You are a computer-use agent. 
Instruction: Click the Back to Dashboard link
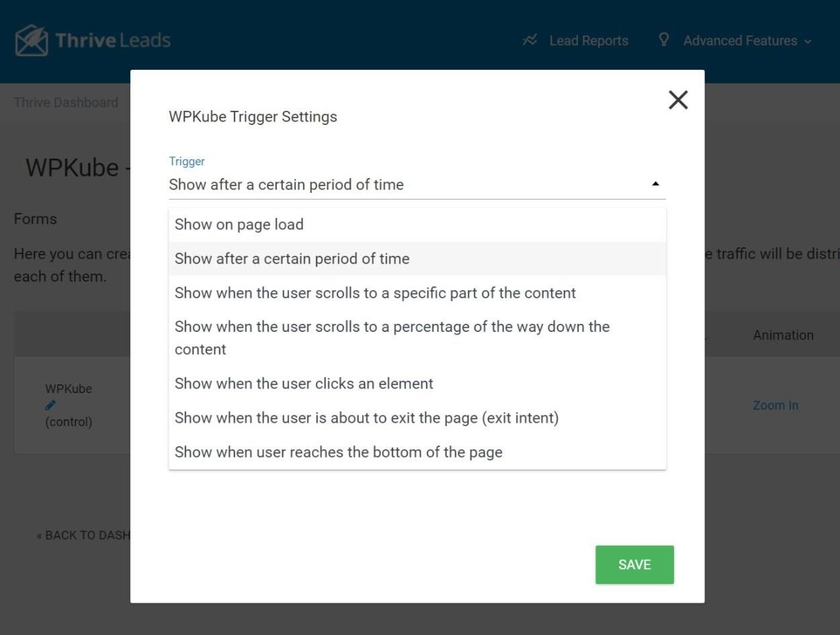83,536
